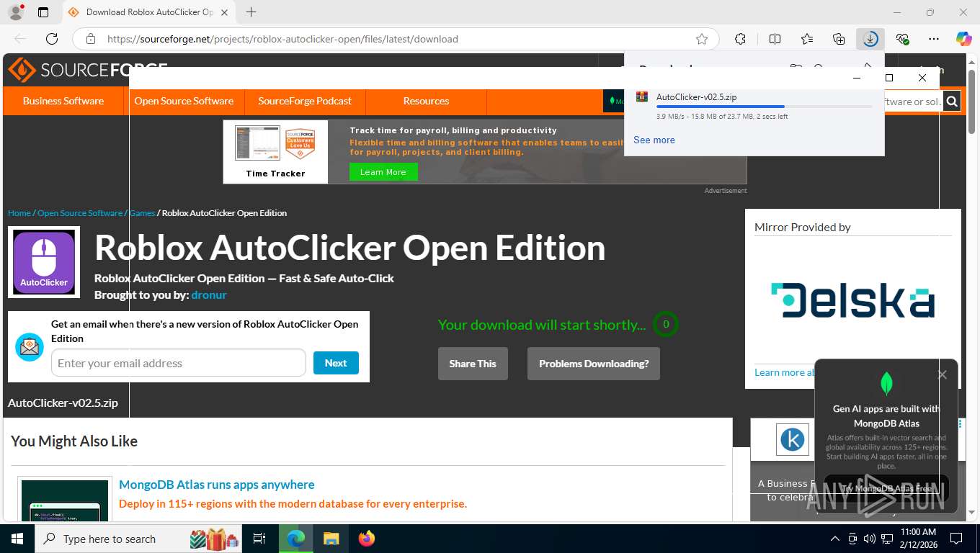Screen dimensions: 980x553
Task: Close the Download Roblox AutoClicker tab
Action: 224,12
